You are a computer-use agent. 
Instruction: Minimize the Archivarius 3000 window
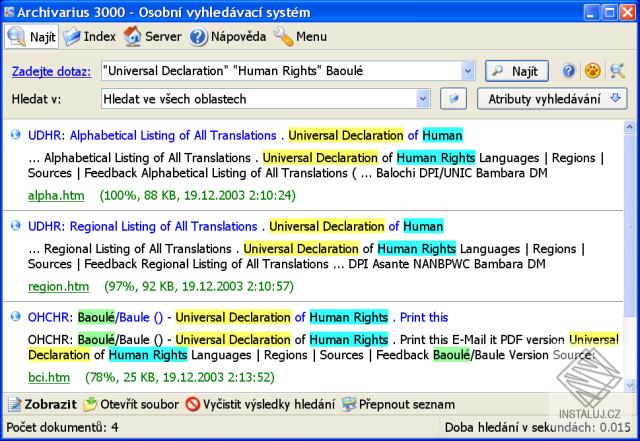(x=591, y=12)
